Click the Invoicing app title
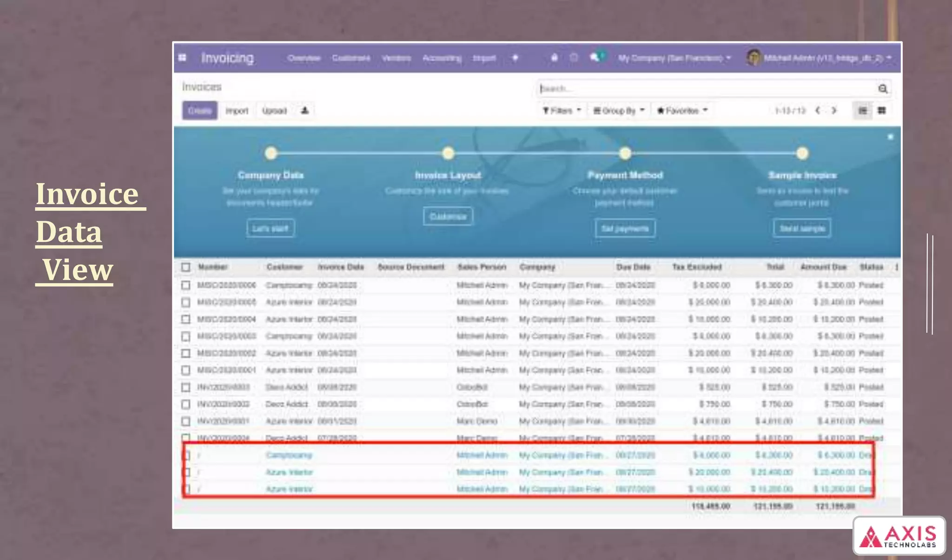Image resolution: width=952 pixels, height=560 pixels. [227, 58]
